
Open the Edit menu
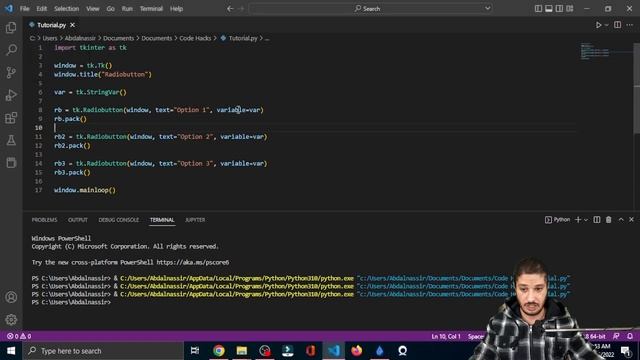pyautogui.click(x=42, y=9)
